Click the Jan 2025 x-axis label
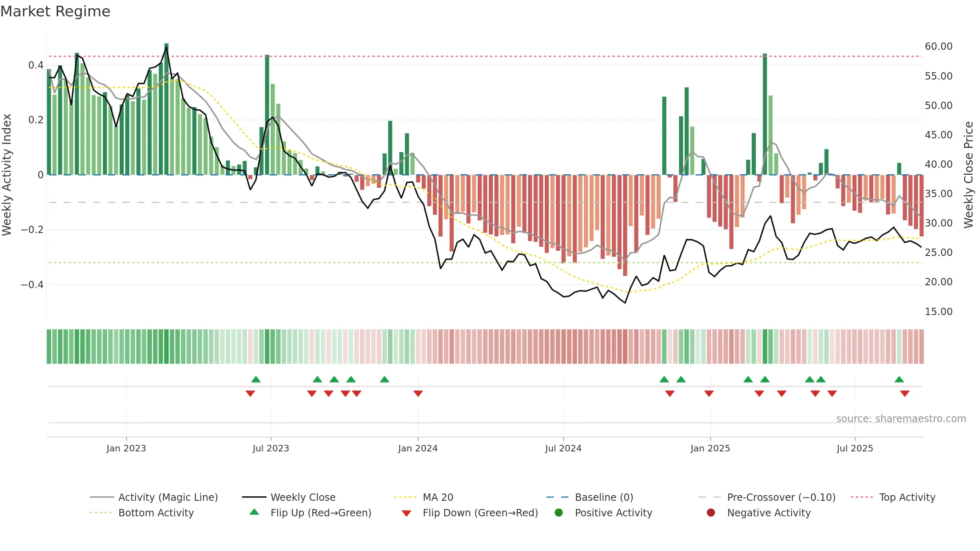Viewport: 980px width, 551px height. tap(710, 448)
